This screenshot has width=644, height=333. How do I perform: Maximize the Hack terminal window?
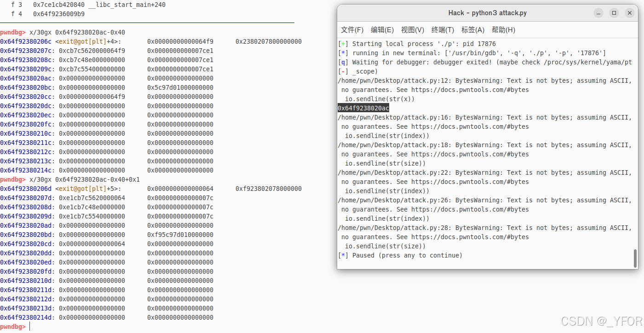(614, 13)
